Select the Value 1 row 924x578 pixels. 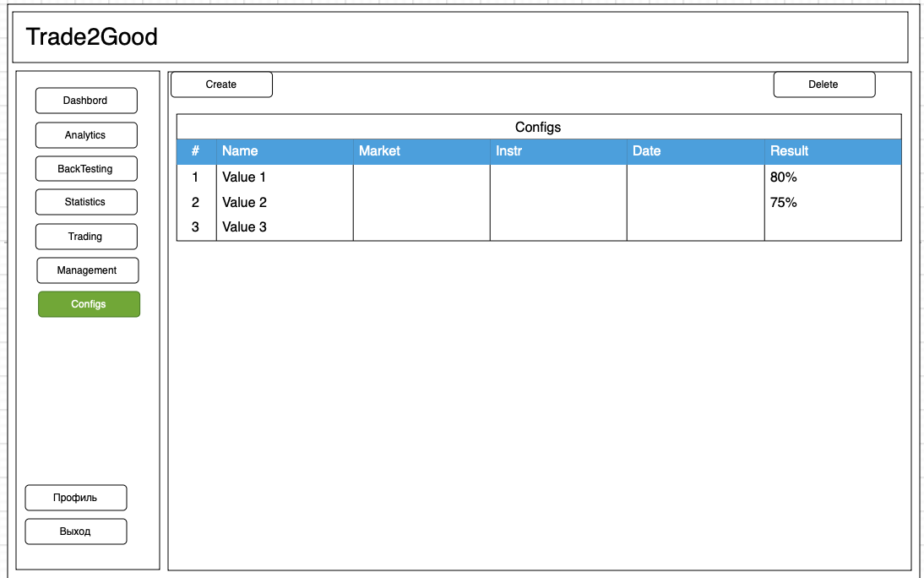[x=245, y=177]
